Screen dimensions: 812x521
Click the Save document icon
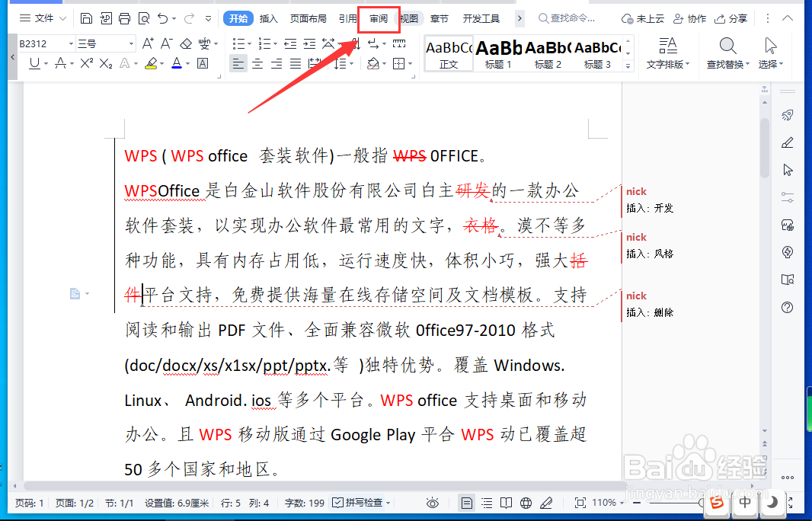coord(87,18)
